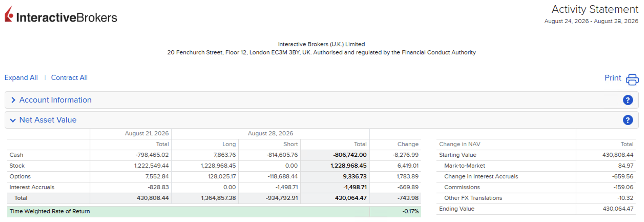644x222 pixels.
Task: Click the Print link text
Action: pyautogui.click(x=613, y=78)
